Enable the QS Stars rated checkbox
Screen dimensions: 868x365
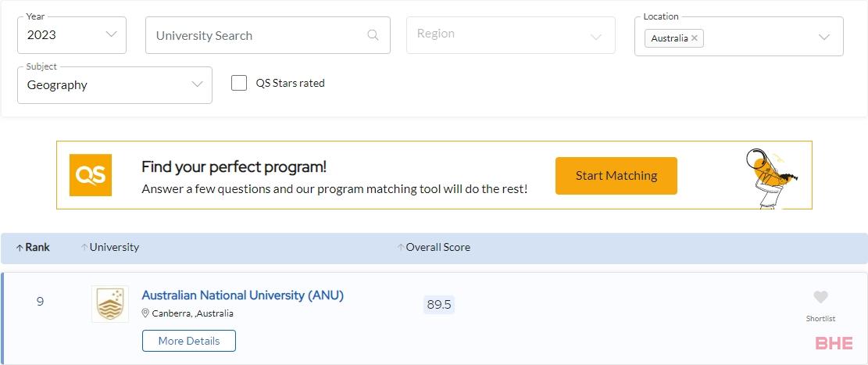click(239, 83)
